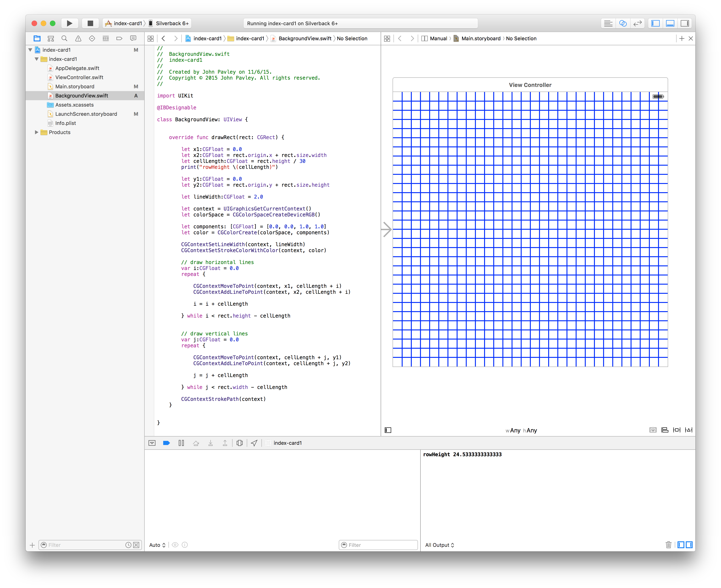The image size is (721, 588).
Task: Open the Issue navigator warning icon
Action: tap(78, 39)
